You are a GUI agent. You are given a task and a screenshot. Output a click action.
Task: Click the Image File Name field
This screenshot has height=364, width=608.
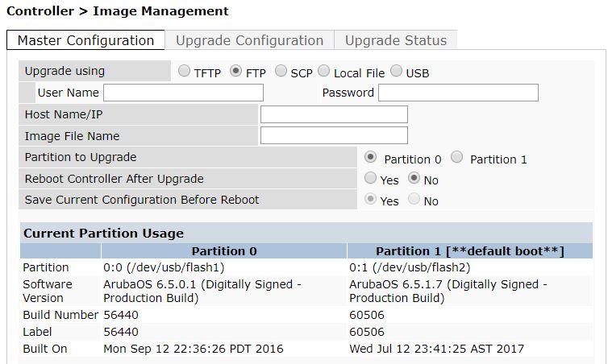tap(334, 135)
